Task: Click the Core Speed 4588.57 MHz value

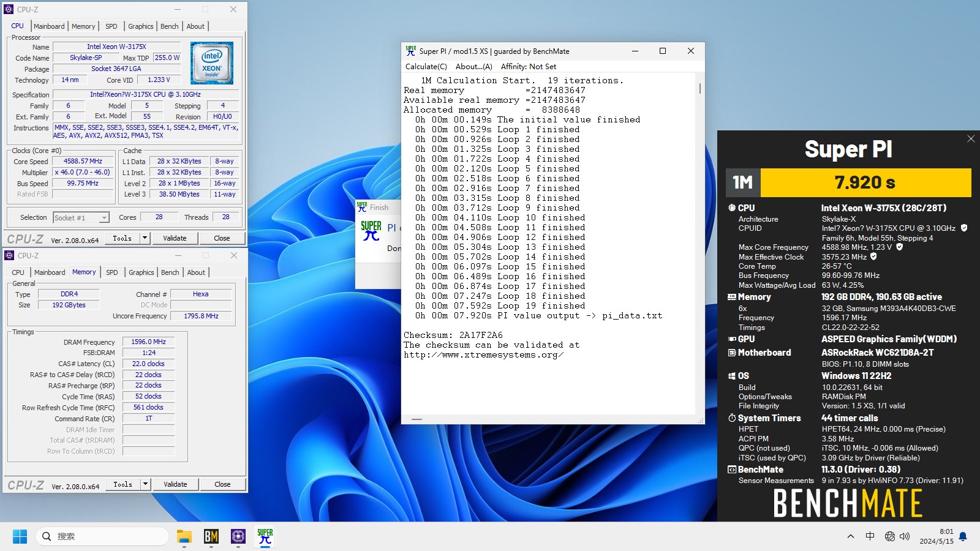Action: (x=83, y=162)
